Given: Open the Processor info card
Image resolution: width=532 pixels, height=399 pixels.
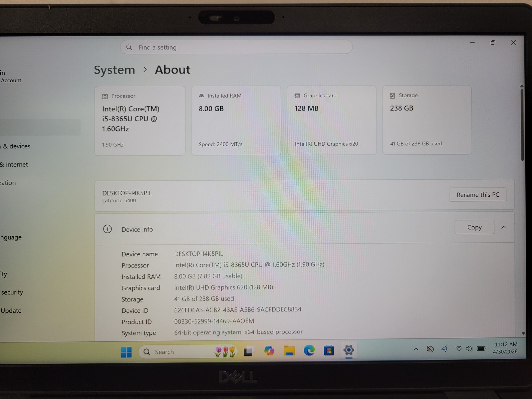Looking at the screenshot, I should pos(140,120).
